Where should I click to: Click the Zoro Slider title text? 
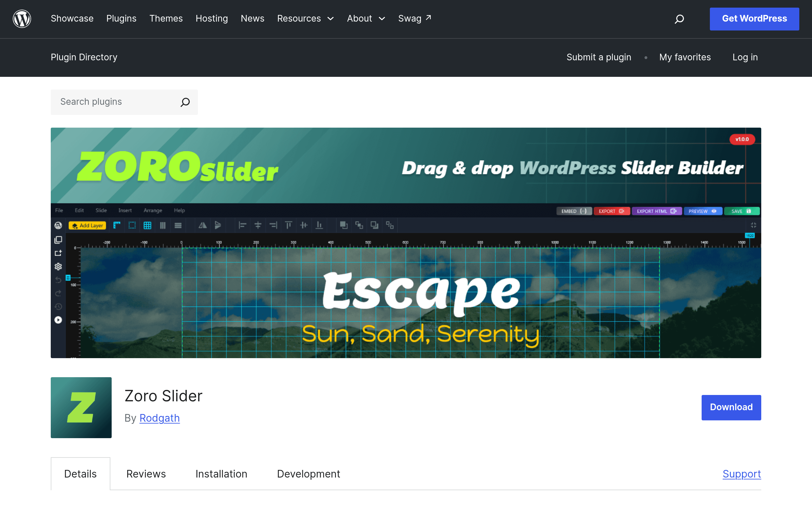pyautogui.click(x=163, y=396)
